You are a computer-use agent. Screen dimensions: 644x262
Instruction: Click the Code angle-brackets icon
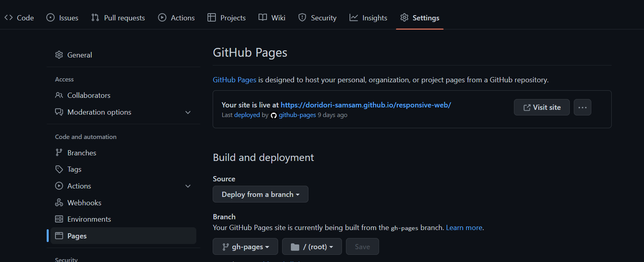click(x=8, y=18)
